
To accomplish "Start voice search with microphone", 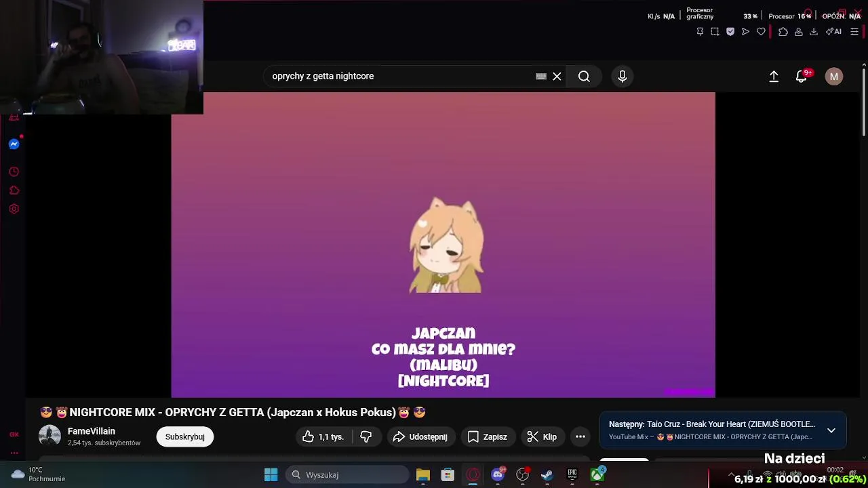I will pyautogui.click(x=623, y=77).
